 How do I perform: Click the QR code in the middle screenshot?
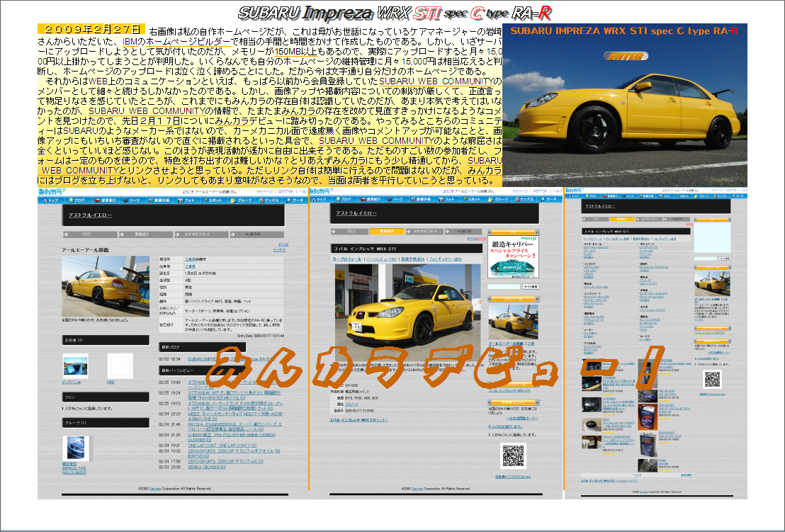click(x=514, y=456)
